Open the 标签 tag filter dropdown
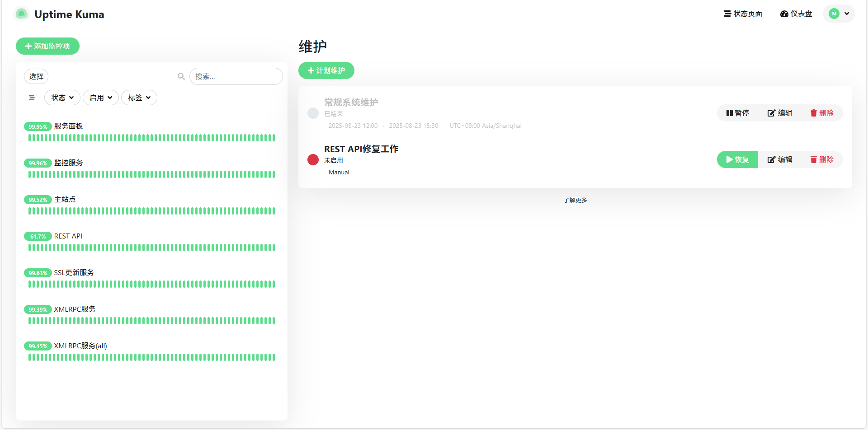The width and height of the screenshot is (868, 430). (139, 98)
